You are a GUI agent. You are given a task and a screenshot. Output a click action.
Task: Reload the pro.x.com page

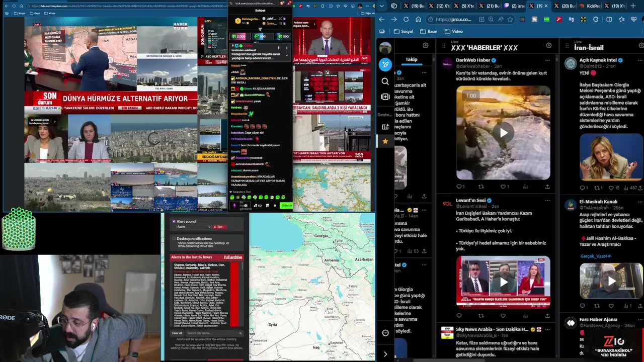pos(406,19)
